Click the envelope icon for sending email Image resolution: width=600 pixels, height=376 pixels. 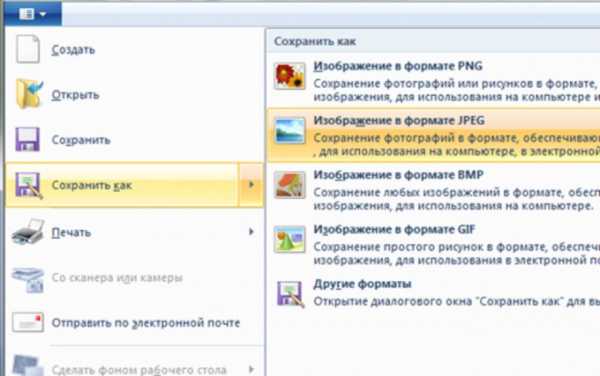coord(28,322)
